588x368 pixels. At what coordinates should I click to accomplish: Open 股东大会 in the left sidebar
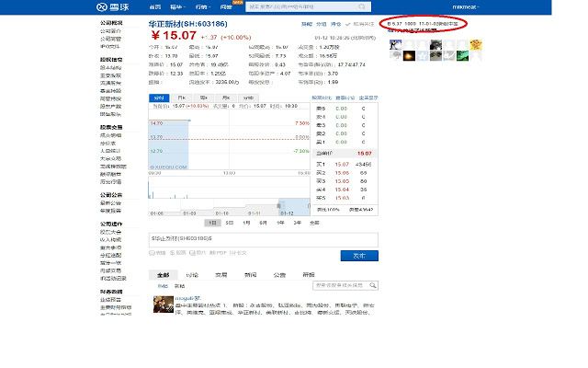pyautogui.click(x=110, y=232)
